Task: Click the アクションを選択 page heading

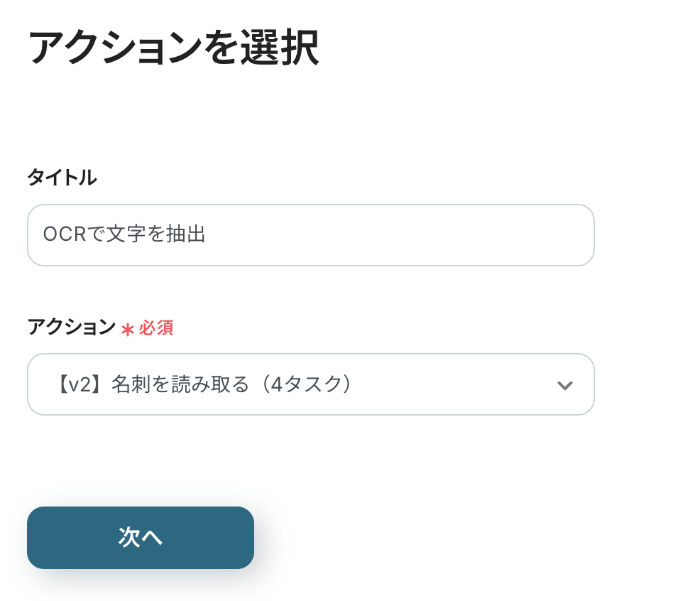Action: (x=173, y=48)
